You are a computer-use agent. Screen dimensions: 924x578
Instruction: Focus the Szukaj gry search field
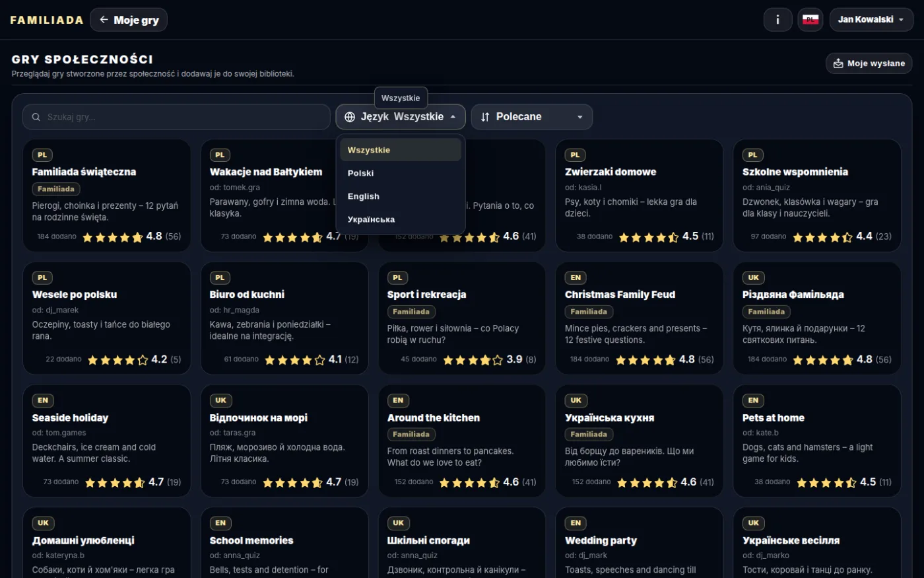[176, 117]
